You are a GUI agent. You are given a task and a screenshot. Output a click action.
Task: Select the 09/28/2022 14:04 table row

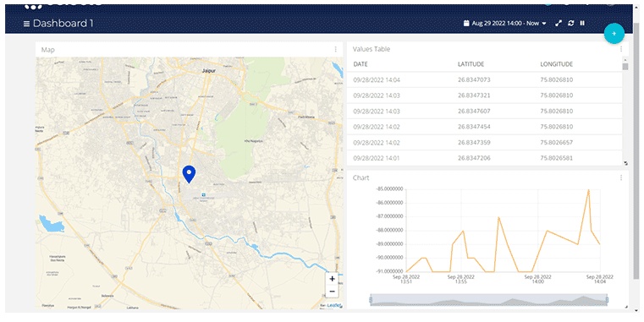(485, 80)
